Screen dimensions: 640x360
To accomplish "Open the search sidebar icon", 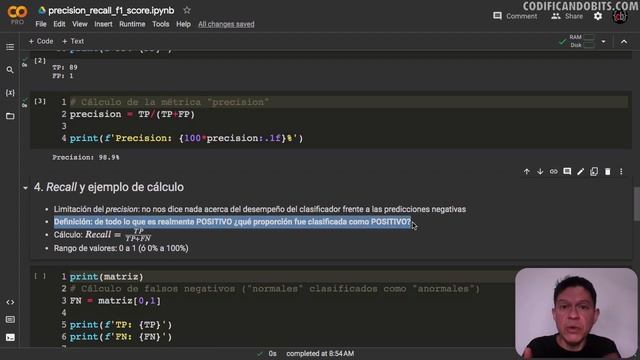I will pyautogui.click(x=10, y=70).
